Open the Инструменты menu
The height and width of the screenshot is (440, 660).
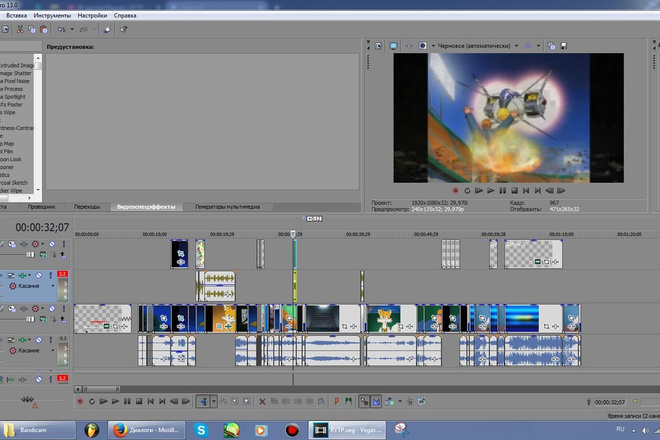coord(52,16)
